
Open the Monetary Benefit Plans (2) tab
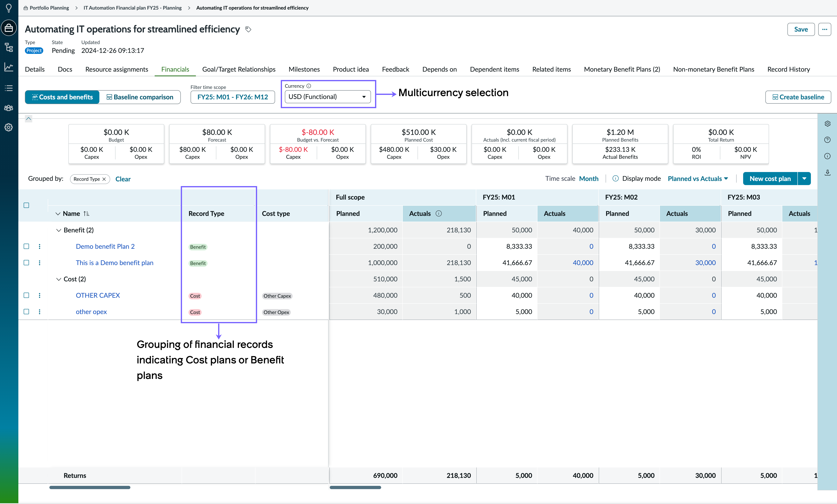622,69
